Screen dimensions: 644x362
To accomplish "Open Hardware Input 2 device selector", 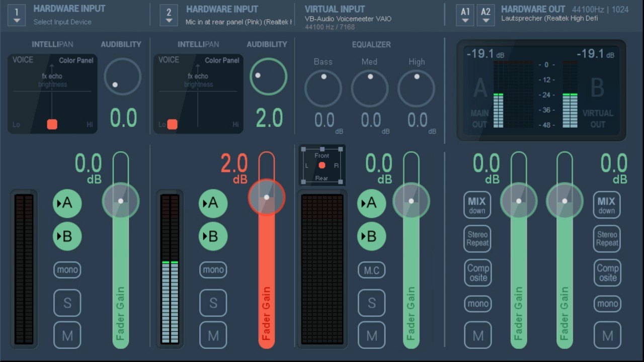I will pos(169,15).
